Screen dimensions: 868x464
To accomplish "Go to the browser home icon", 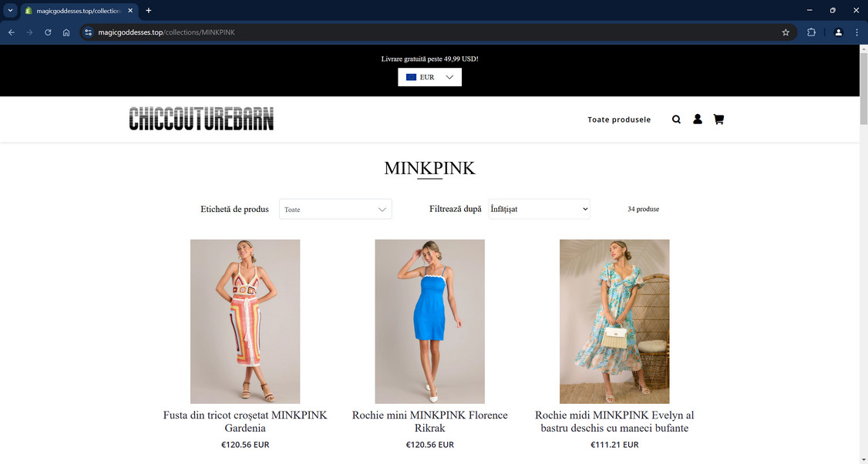I will (x=66, y=32).
